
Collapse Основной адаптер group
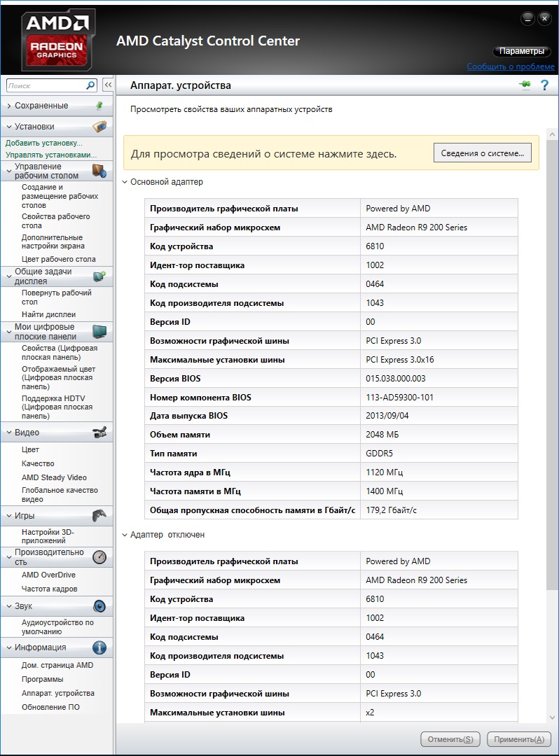[125, 182]
